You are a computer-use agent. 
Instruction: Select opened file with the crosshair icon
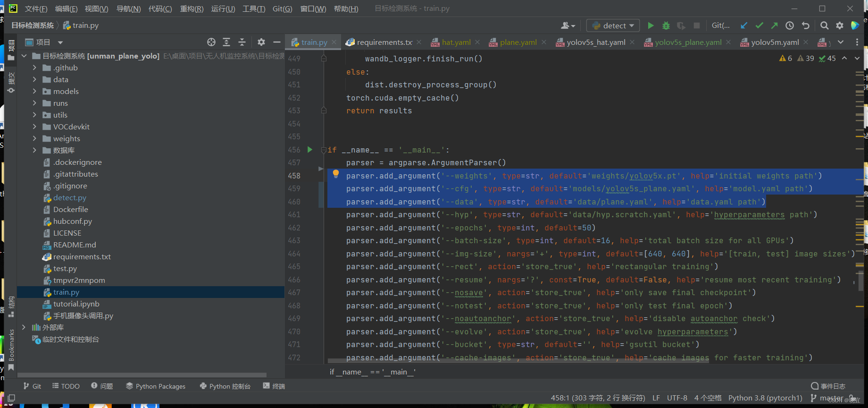tap(211, 42)
